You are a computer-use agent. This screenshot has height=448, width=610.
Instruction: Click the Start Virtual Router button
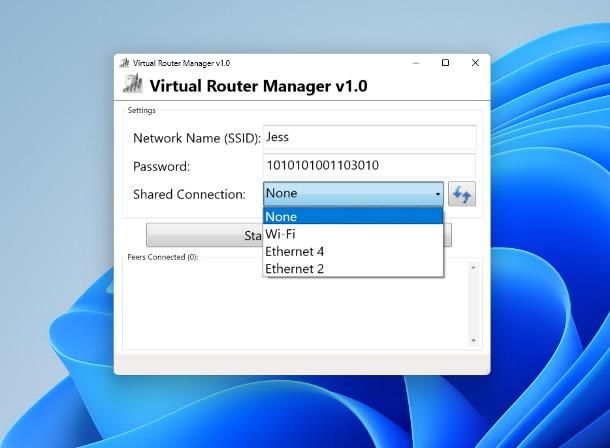point(204,235)
